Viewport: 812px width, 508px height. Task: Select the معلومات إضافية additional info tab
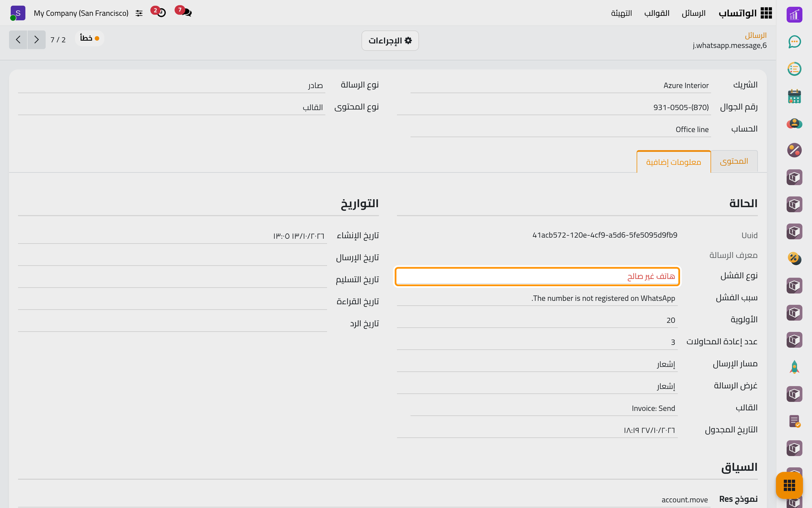(x=674, y=162)
